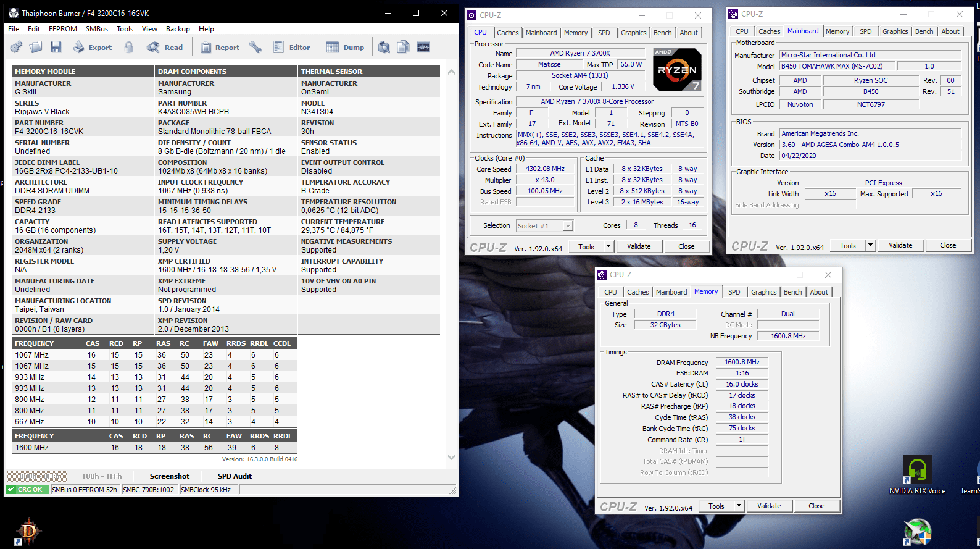Image resolution: width=980 pixels, height=549 pixels.
Task: Select the Diablo desktop shortcut icon
Action: [28, 531]
